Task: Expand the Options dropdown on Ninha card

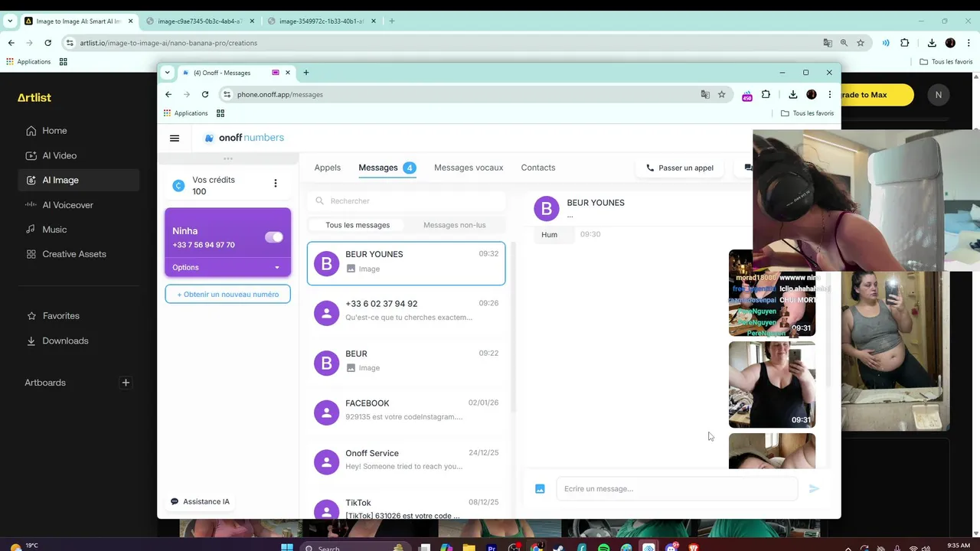Action: [x=227, y=267]
